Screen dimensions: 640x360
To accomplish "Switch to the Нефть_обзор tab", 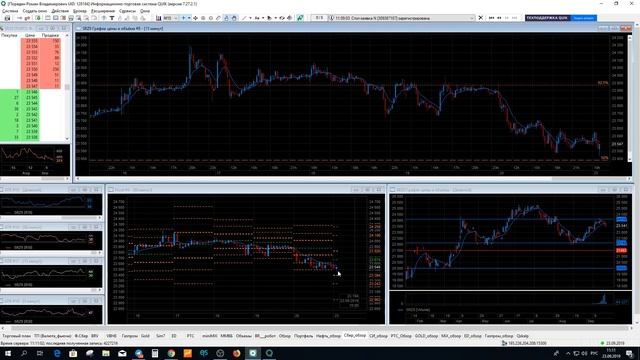I will tap(328, 336).
